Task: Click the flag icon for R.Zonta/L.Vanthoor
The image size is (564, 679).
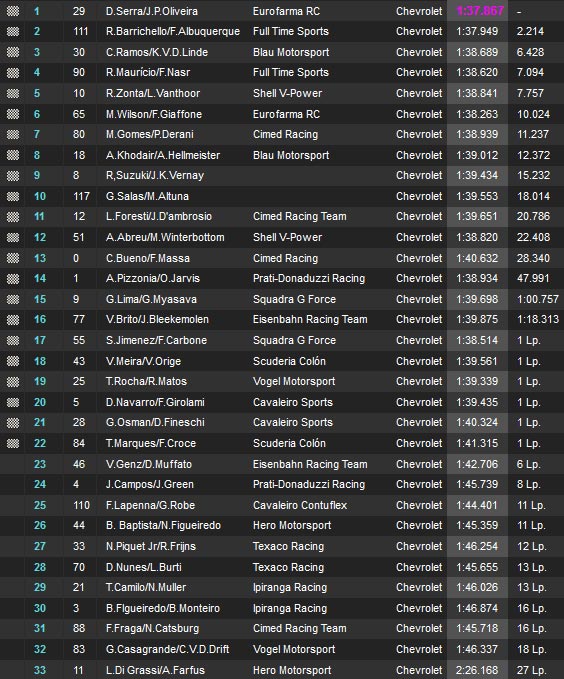Action: pos(13,93)
